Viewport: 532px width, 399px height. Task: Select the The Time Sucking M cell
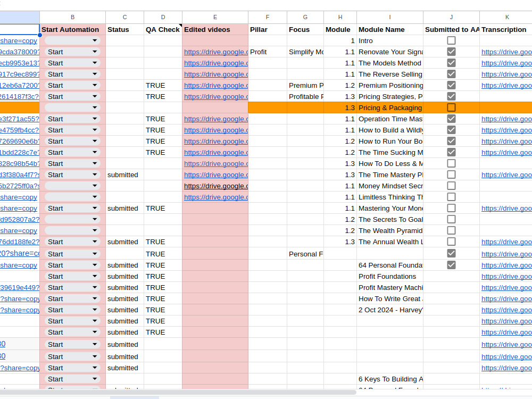tap(390, 152)
